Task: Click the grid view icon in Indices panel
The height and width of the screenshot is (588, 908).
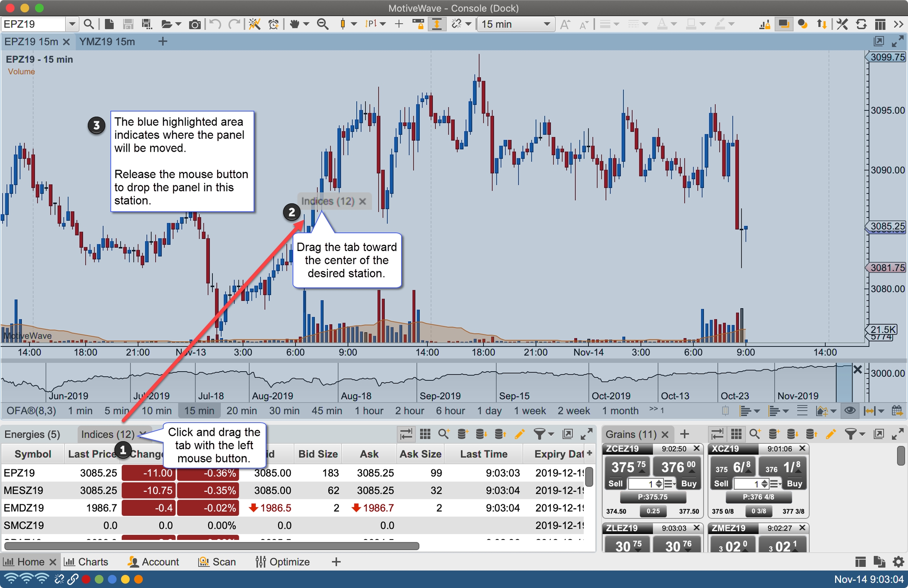Action: point(425,434)
